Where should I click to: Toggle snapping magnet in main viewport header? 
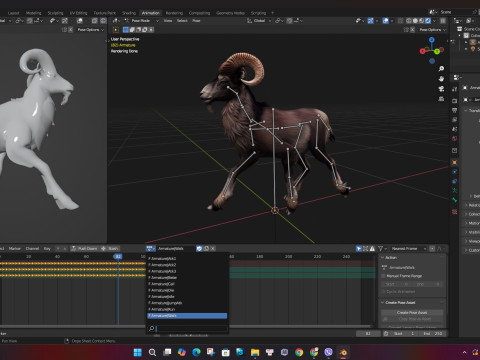pyautogui.click(x=290, y=21)
